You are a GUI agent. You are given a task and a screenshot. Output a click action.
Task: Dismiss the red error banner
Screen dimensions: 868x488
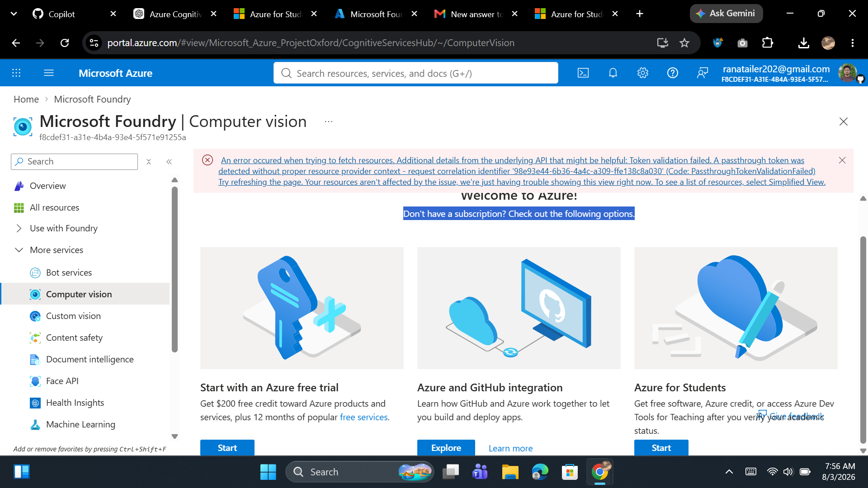pyautogui.click(x=842, y=160)
